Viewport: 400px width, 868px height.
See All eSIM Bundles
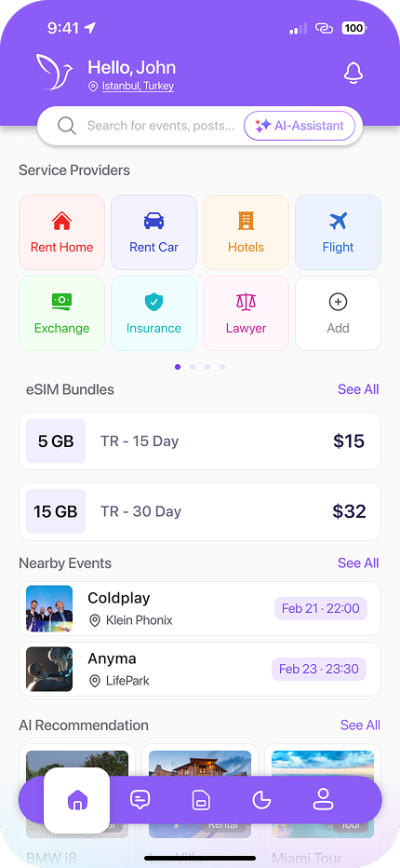(358, 389)
